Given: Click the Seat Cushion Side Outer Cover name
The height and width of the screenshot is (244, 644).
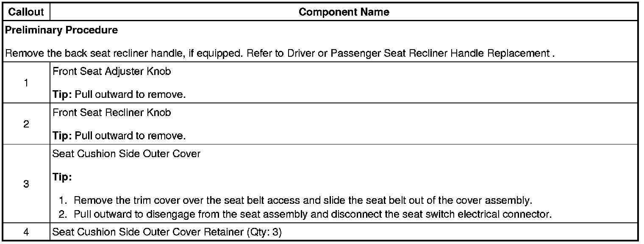Looking at the screenshot, I should point(126,154).
